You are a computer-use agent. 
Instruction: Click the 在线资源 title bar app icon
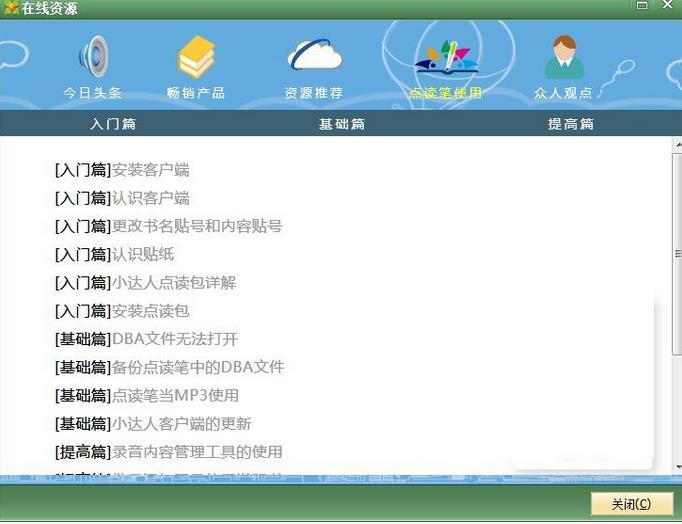[10, 7]
